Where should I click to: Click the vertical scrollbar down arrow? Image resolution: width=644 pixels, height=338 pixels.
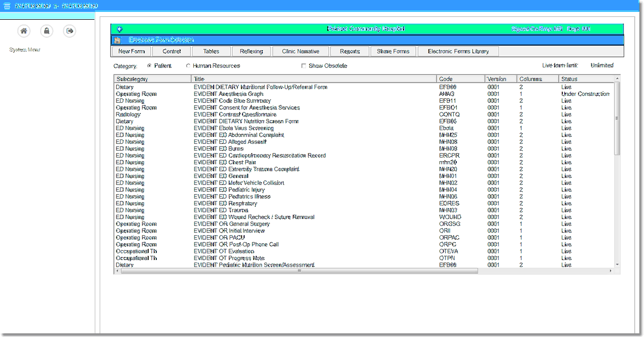click(617, 265)
